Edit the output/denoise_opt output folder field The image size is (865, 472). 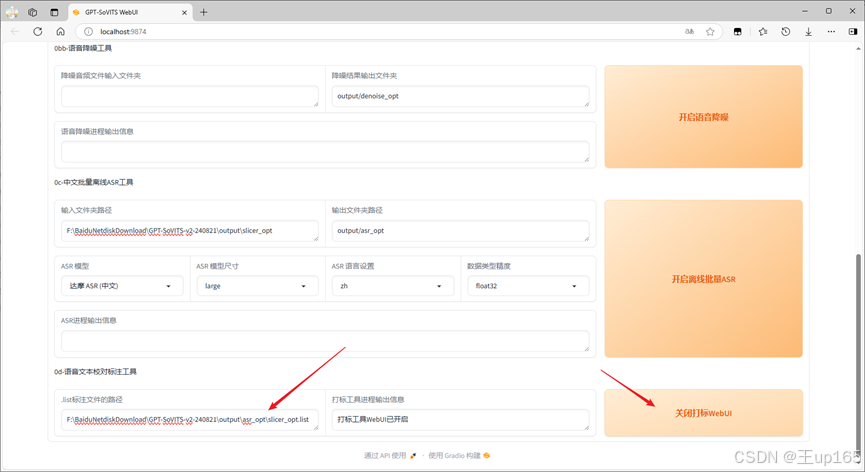click(460, 96)
